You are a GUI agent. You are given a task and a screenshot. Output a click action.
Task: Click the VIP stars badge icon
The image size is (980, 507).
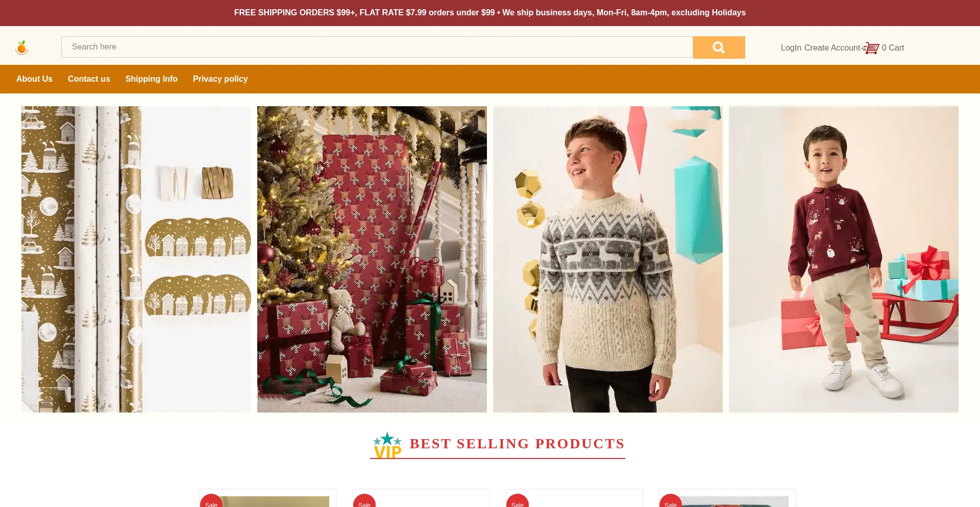(387, 445)
